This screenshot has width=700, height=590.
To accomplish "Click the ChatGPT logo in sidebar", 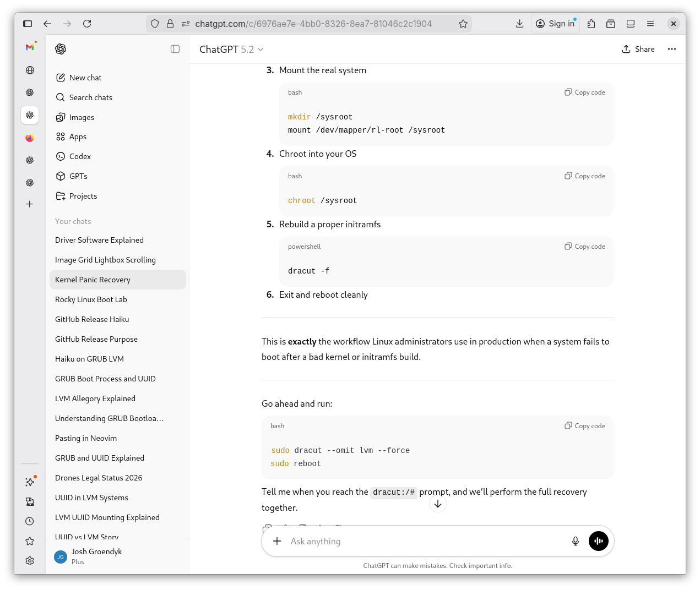I will click(61, 49).
